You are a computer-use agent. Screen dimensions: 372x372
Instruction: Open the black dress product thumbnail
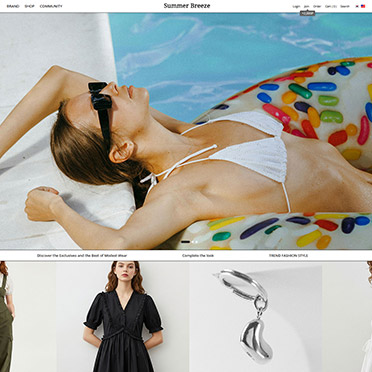123,317
